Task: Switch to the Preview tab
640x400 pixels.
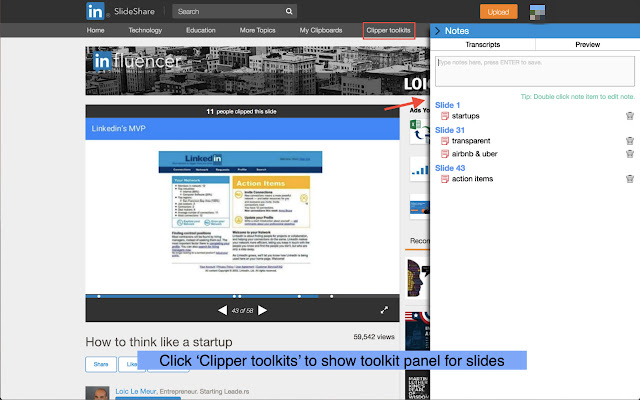Action: [587, 44]
